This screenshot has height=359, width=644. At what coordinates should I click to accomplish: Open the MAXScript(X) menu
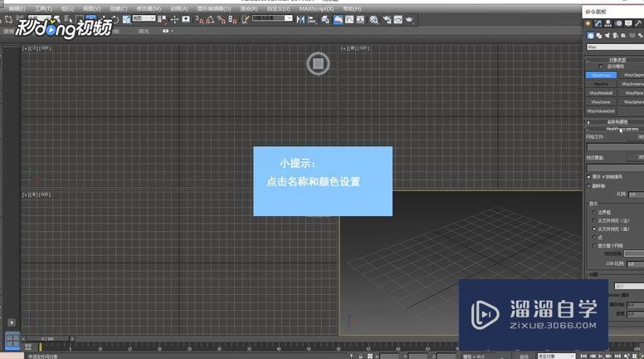tap(316, 8)
